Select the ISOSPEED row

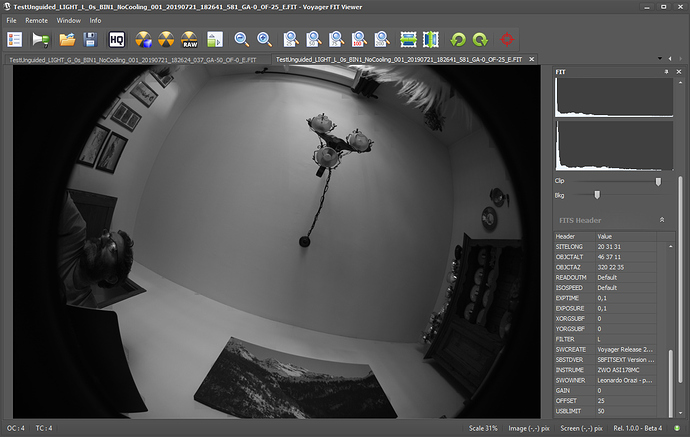click(x=605, y=288)
